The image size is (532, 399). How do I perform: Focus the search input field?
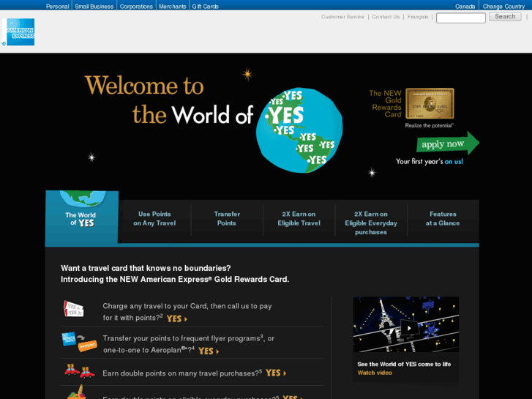[x=461, y=18]
